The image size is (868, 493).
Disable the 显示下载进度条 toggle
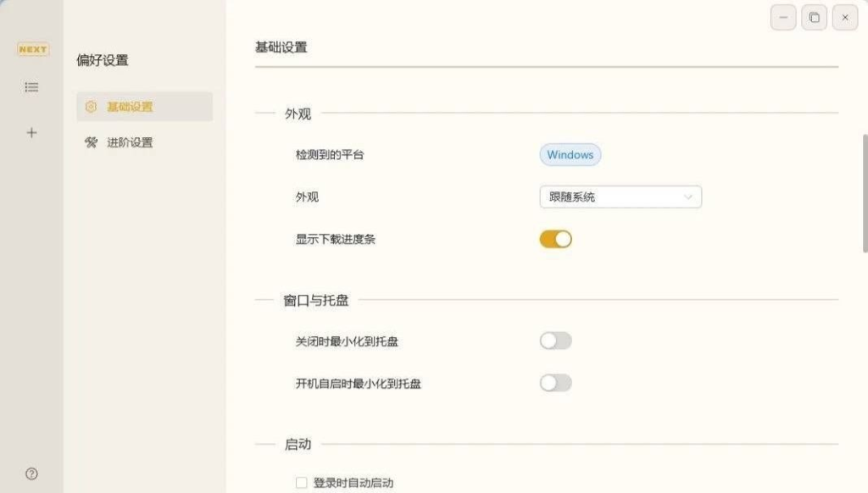click(556, 239)
